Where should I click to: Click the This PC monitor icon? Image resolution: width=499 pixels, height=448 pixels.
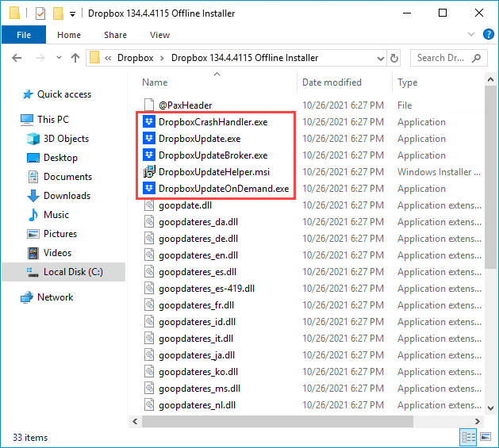click(x=27, y=120)
